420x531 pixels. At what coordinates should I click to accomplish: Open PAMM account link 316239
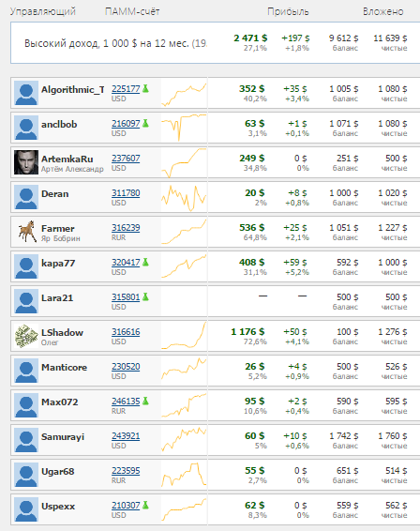pos(126,228)
